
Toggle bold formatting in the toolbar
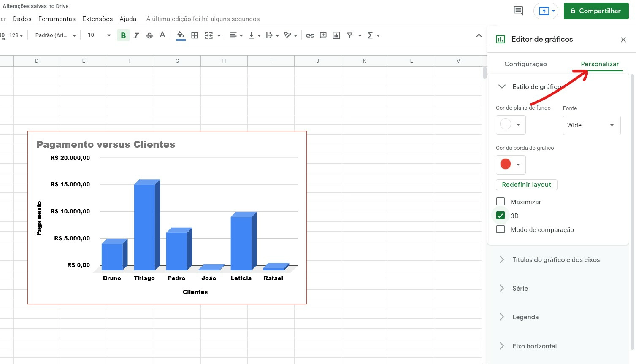123,35
